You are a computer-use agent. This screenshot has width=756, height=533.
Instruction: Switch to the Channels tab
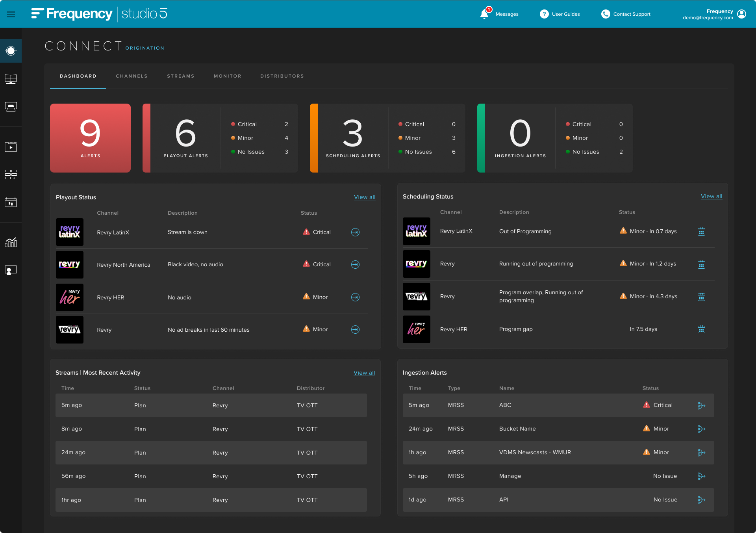point(132,76)
